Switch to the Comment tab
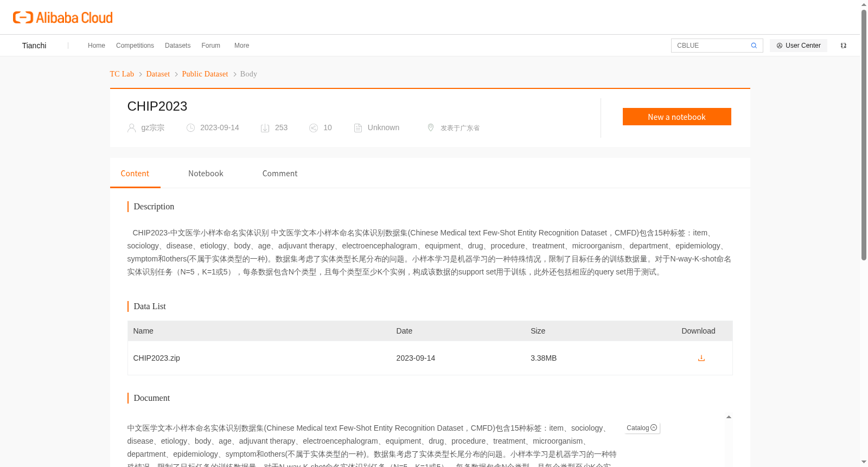The image size is (868, 467). click(x=280, y=174)
